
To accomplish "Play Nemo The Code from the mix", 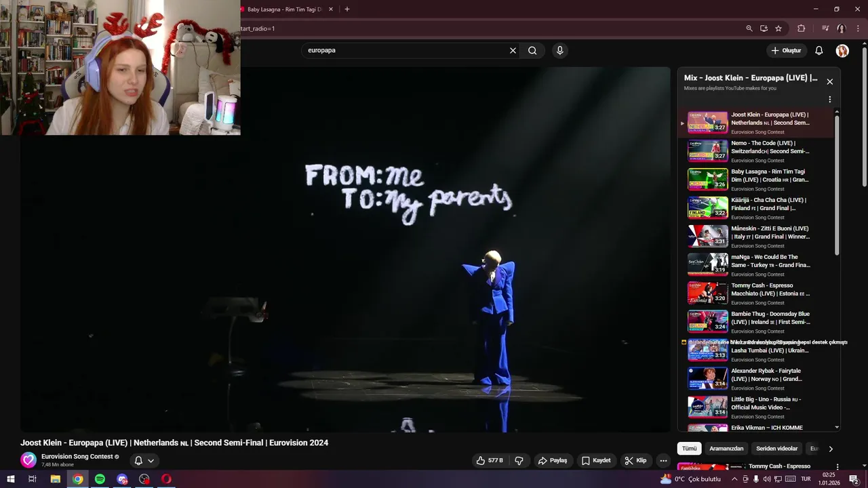I will pos(756,151).
